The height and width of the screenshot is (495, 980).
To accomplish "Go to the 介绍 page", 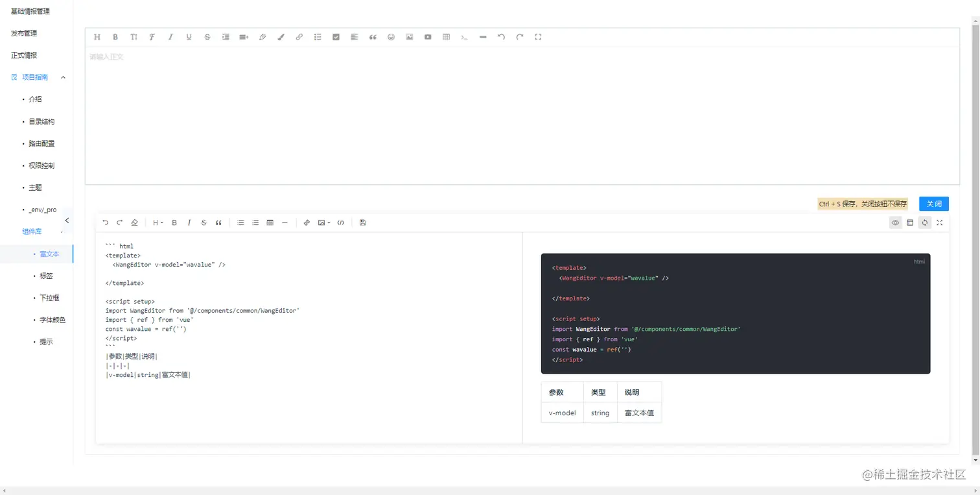I will 35,99.
